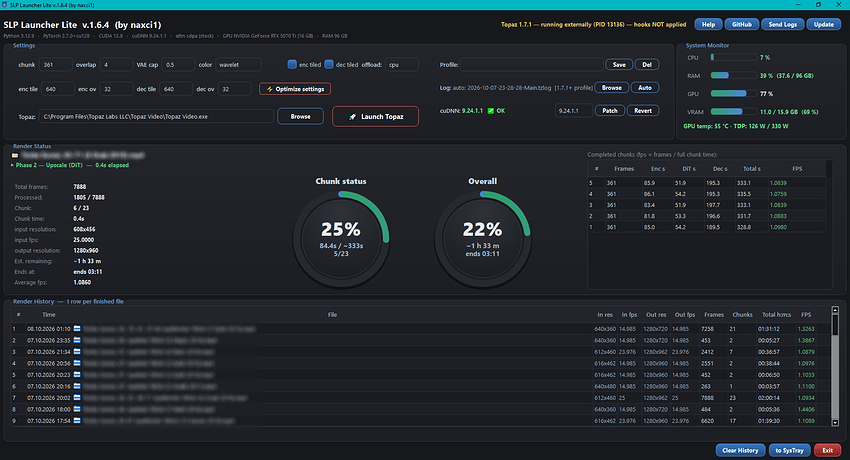Click Optimize settings
Screen dimensions: 850x460
(295, 89)
